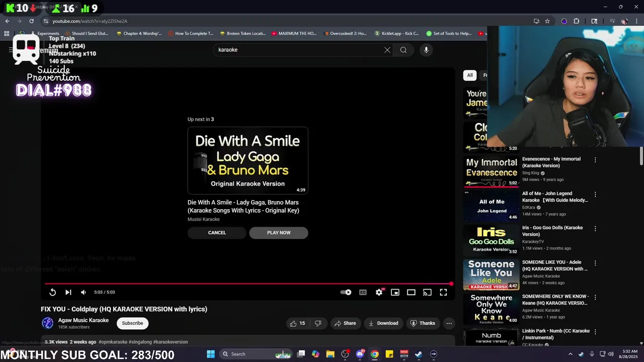Viewport: 644px width, 362px height.
Task: Click the Play Now button
Action: [279, 233]
